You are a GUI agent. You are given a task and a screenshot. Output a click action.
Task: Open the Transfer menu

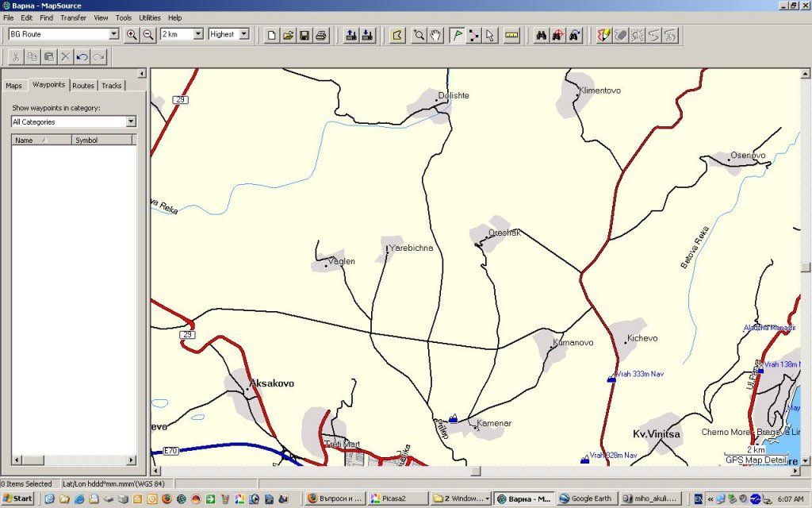point(73,17)
